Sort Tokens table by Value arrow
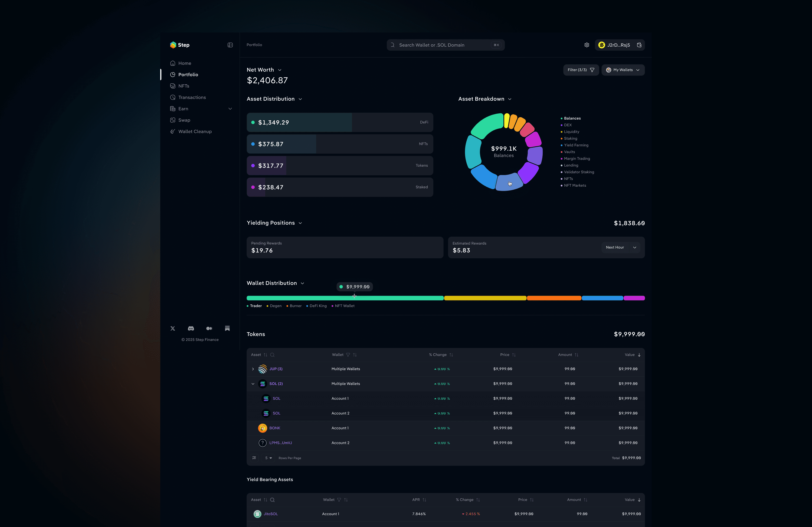The image size is (812, 527). [x=639, y=355]
